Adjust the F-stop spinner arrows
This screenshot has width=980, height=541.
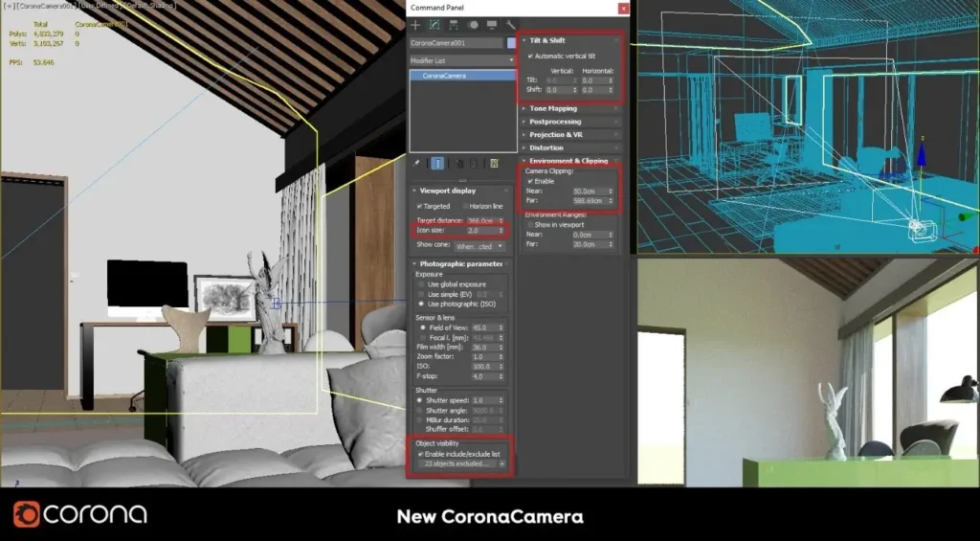[501, 376]
